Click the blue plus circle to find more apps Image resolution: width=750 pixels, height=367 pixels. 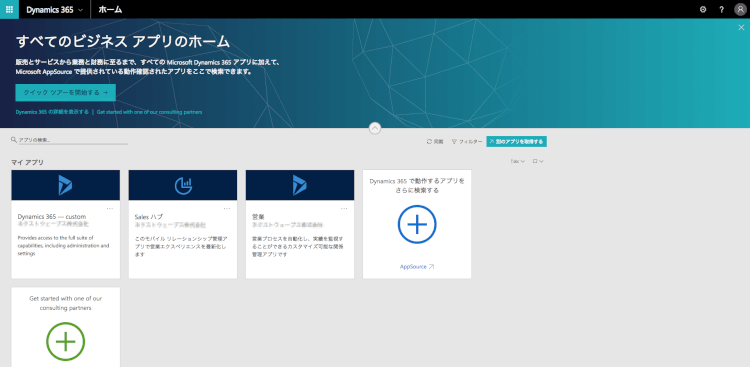pos(417,224)
